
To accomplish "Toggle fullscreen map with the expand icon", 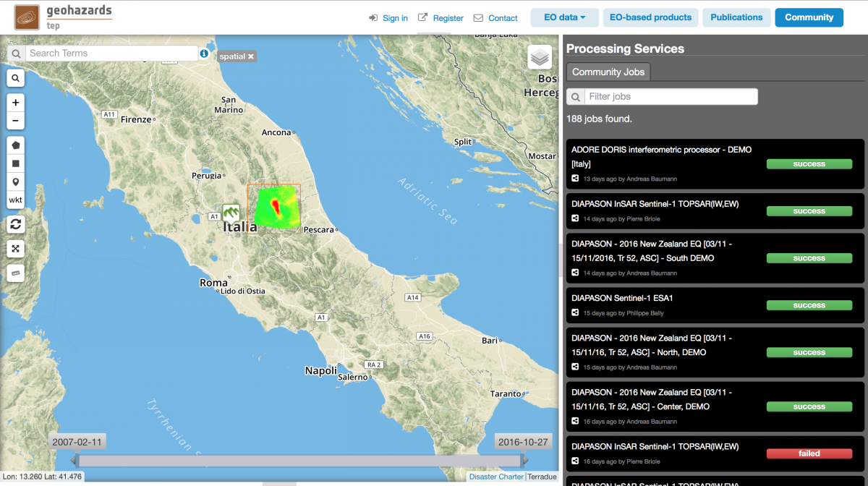I will point(15,249).
